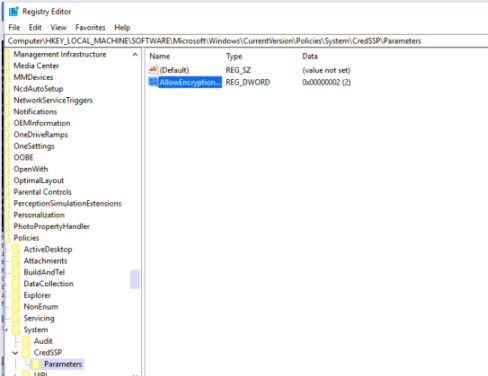Click the DataCollection folder icon

point(16,284)
